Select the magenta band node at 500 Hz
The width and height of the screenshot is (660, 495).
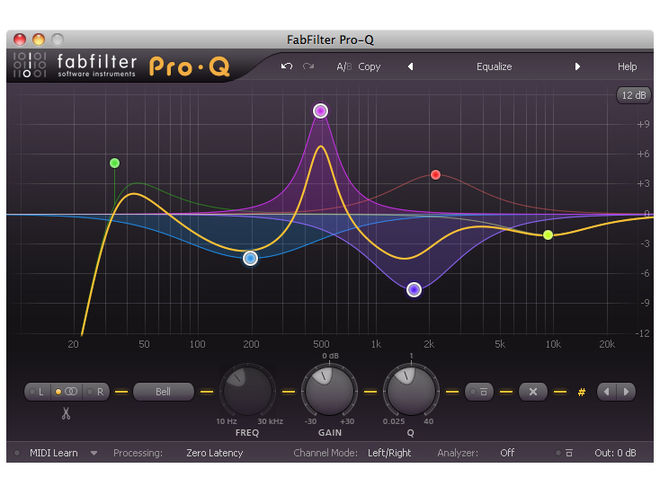click(x=320, y=111)
